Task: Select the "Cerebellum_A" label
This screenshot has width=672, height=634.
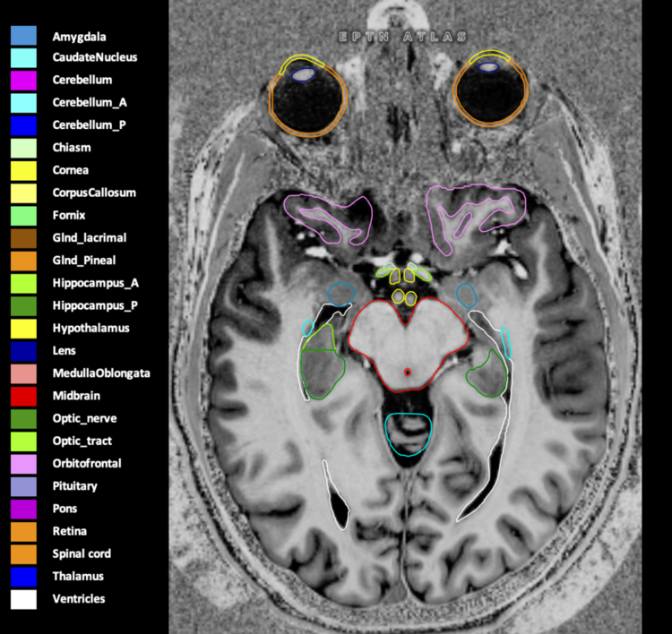Action: pos(90,103)
